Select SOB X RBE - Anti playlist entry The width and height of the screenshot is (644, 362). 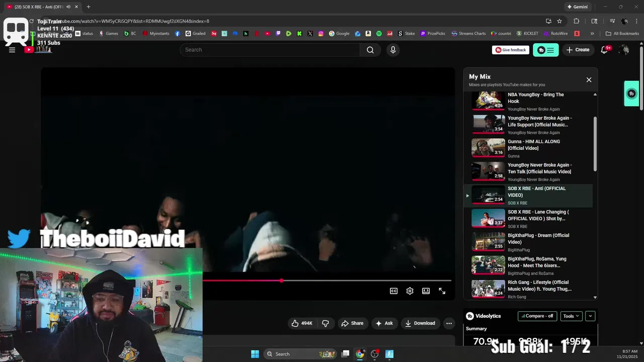(528, 195)
